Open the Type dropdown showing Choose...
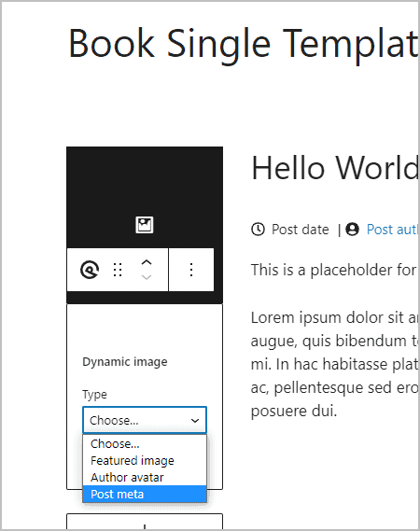 click(x=145, y=420)
